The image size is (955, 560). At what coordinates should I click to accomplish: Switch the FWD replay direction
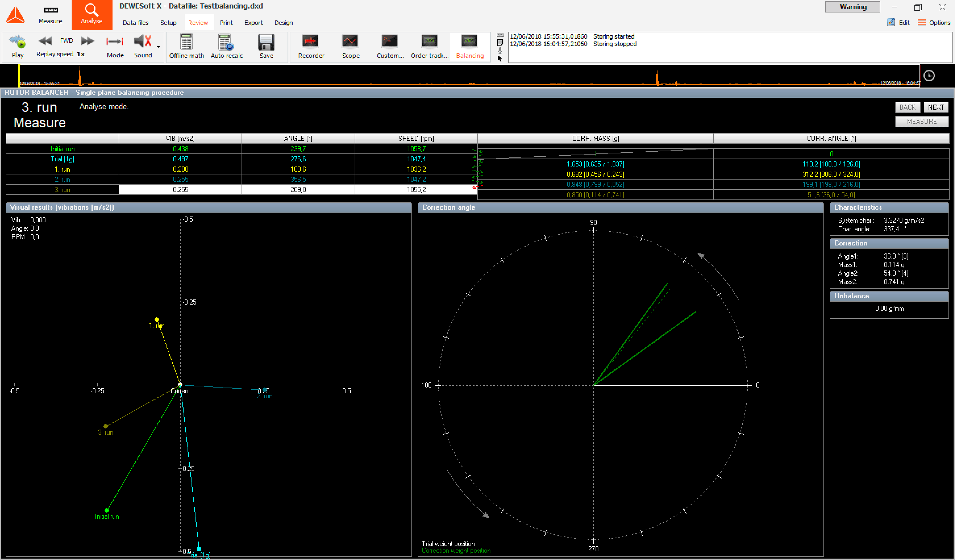[x=67, y=40]
